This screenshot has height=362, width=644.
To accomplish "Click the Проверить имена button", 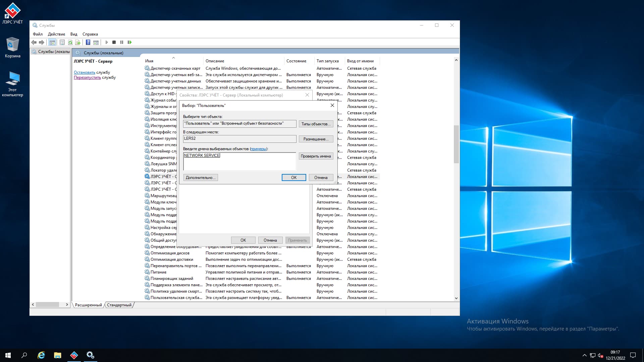I will pyautogui.click(x=316, y=156).
